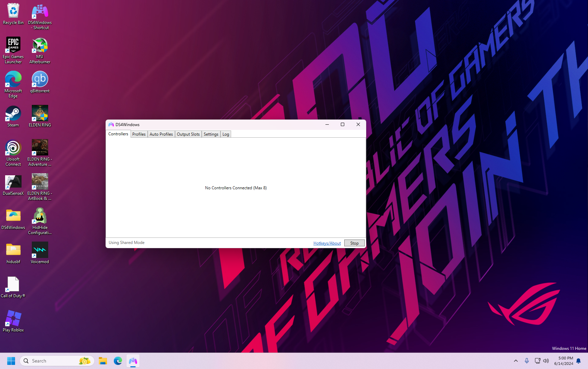Open the network display tray icon
Viewport: 588px width, 369px height.
pyautogui.click(x=537, y=361)
